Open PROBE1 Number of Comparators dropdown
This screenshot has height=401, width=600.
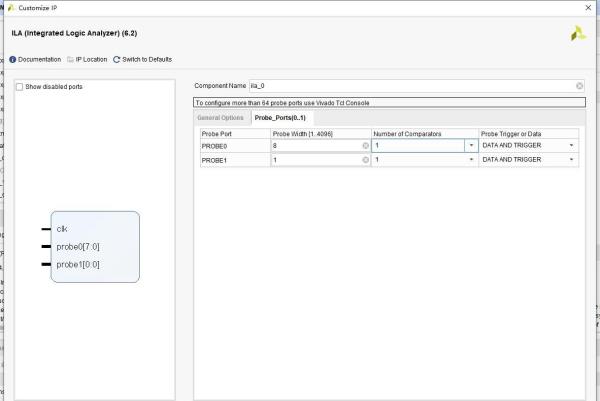tap(471, 160)
